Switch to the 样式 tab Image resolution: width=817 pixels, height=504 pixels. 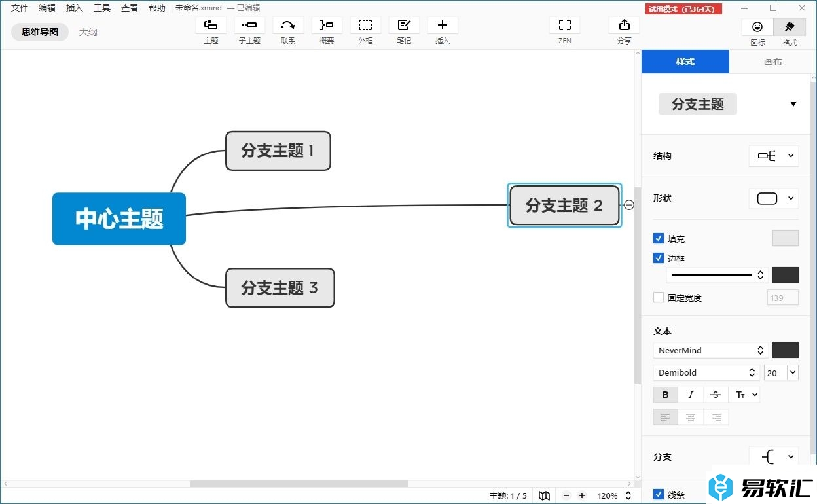(685, 62)
